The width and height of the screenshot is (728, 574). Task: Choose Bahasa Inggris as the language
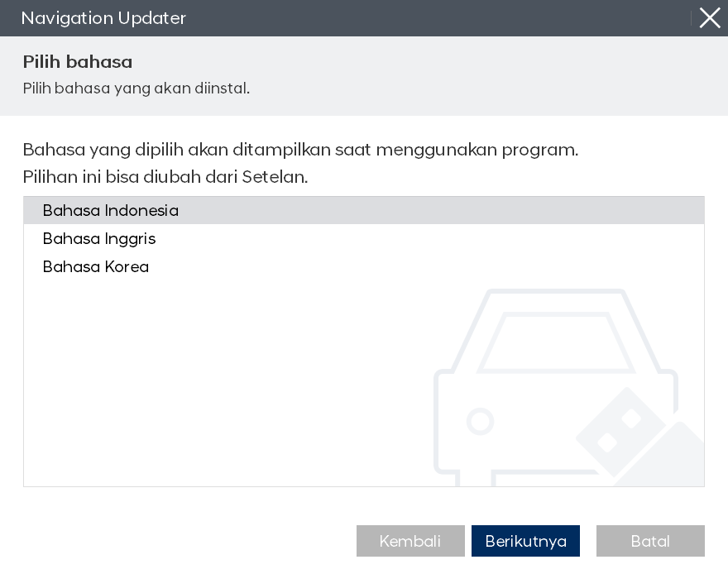tap(99, 239)
